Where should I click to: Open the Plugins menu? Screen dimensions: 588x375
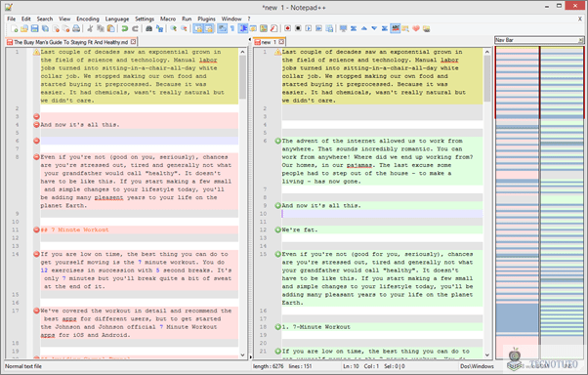tap(206, 19)
